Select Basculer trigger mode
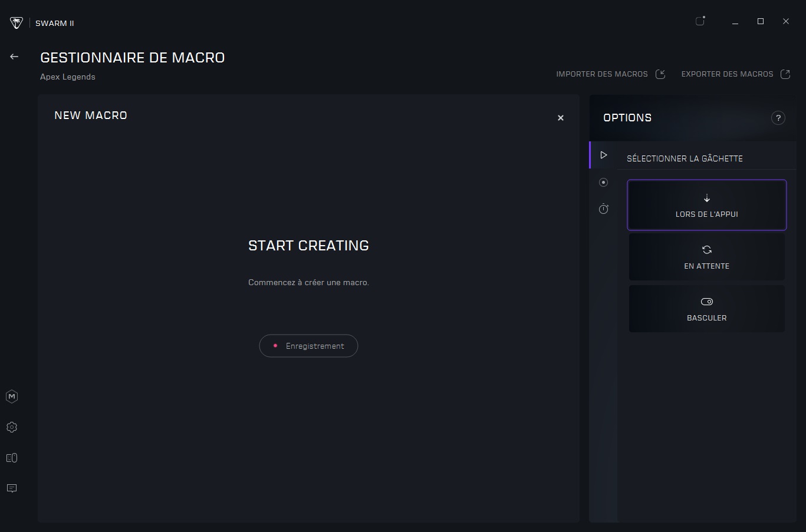 707,309
